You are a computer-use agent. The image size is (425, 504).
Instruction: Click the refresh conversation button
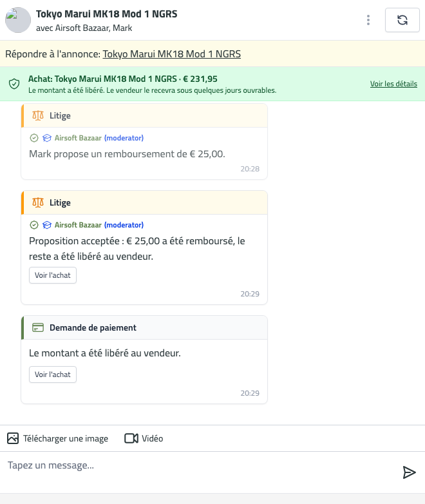(x=402, y=20)
